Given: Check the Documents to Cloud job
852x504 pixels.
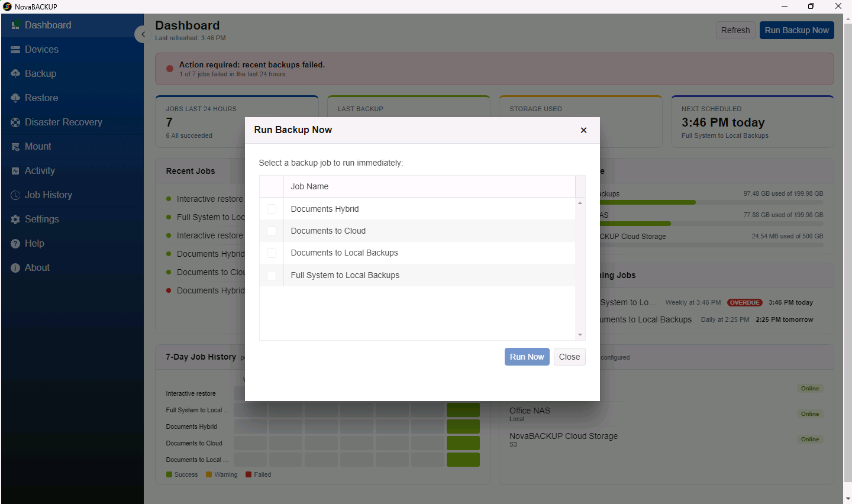Looking at the screenshot, I should point(272,231).
